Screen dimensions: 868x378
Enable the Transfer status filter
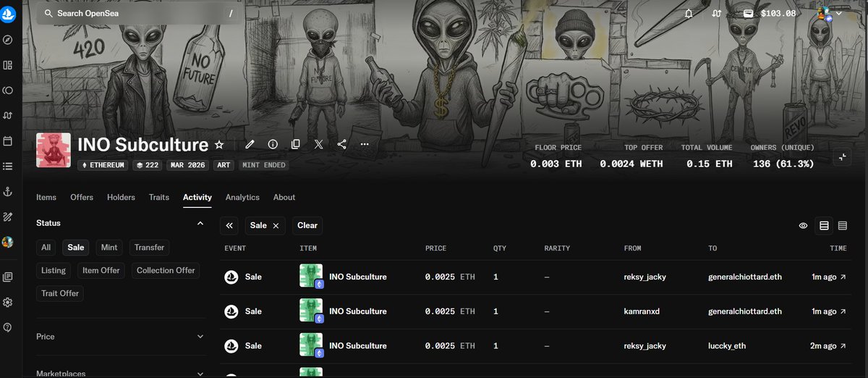click(x=149, y=248)
